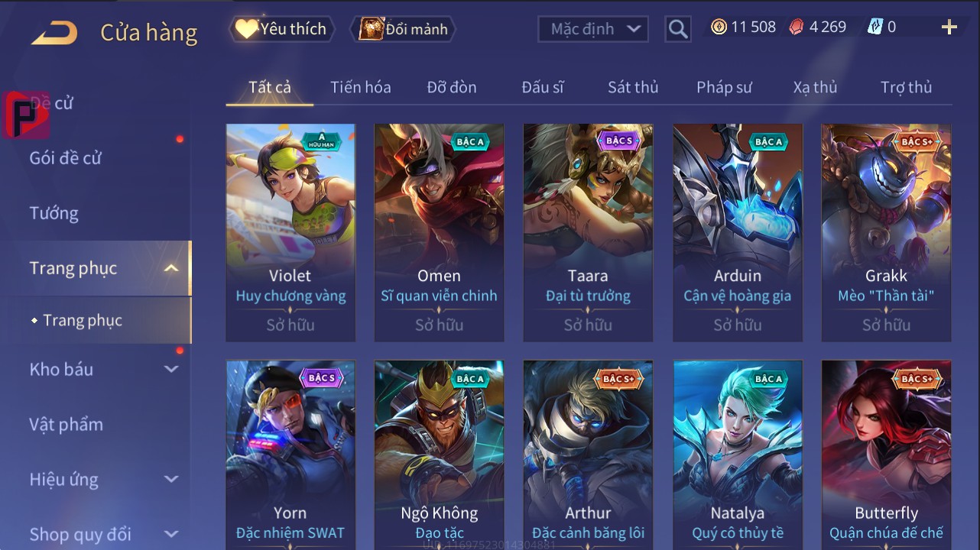The width and height of the screenshot is (980, 550).
Task: Open Gói đề cử in sidebar
Action: (66, 158)
